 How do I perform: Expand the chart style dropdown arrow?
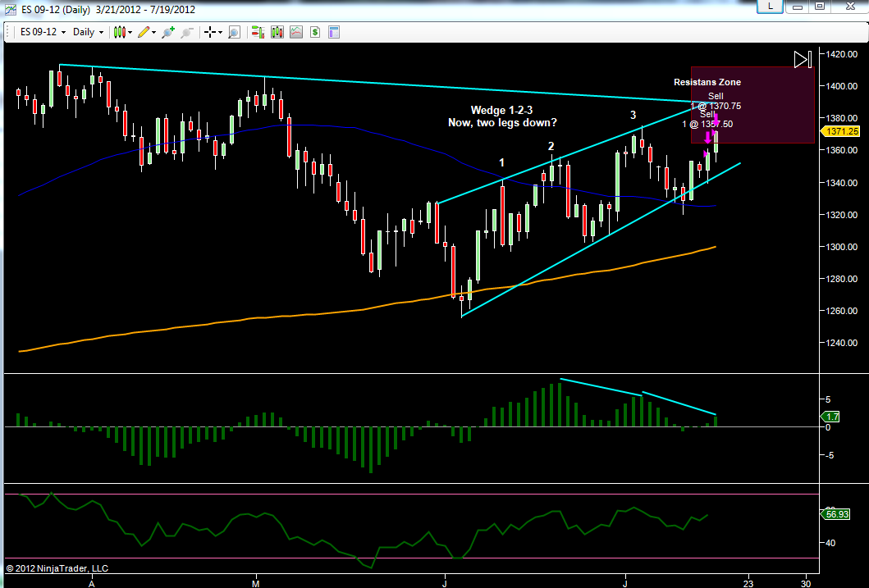pyautogui.click(x=130, y=33)
